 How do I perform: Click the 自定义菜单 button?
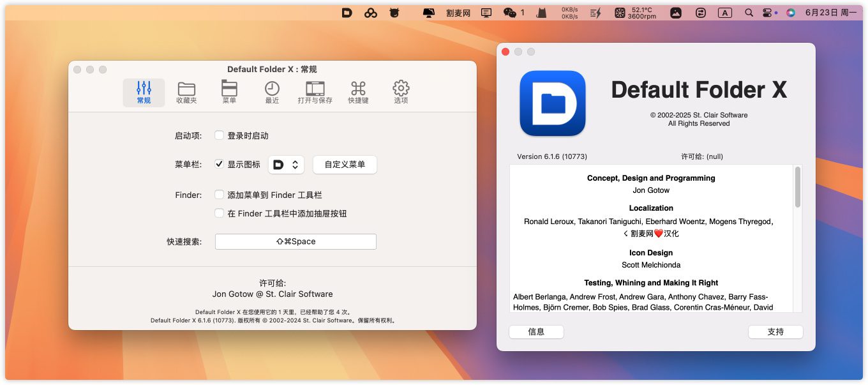click(x=345, y=165)
